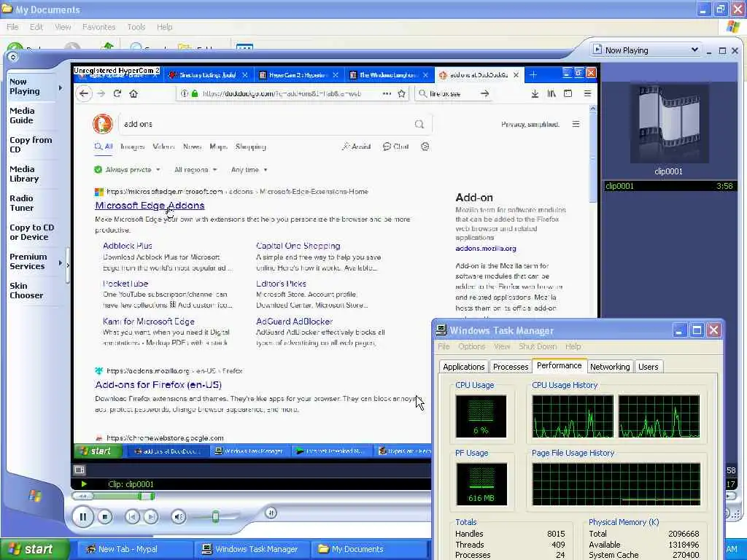747x560 pixels.
Task: Click the Handles value 8015
Action: click(556, 534)
